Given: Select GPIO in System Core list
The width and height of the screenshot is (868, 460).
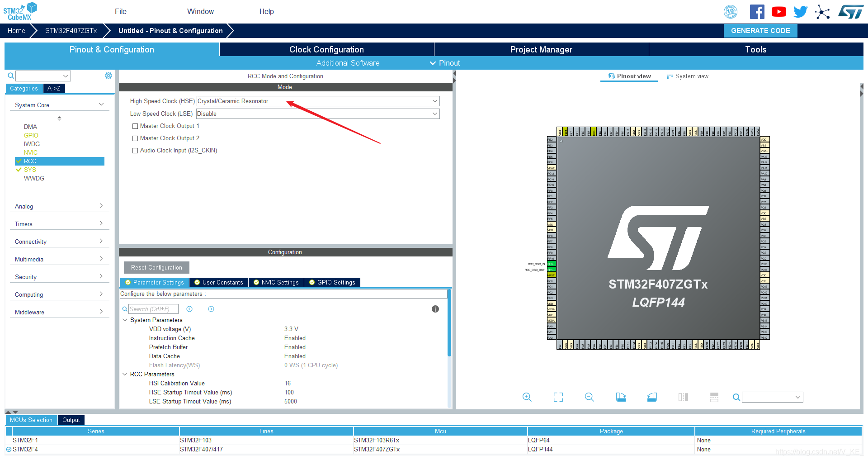Looking at the screenshot, I should click(31, 135).
